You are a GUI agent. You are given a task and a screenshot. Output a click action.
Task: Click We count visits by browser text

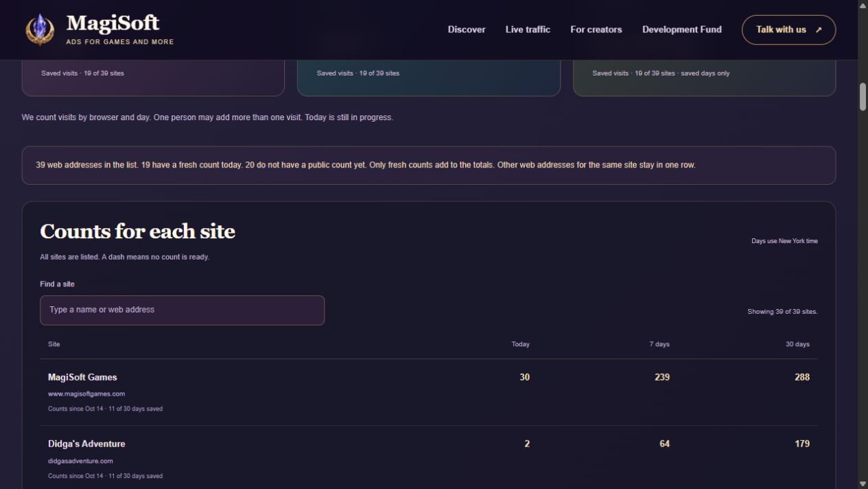(x=207, y=117)
